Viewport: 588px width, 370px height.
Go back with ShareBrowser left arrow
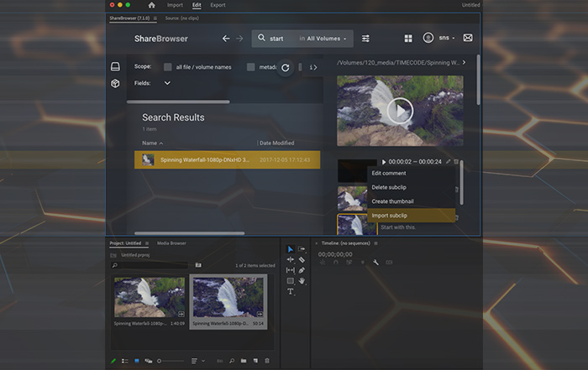click(x=226, y=39)
